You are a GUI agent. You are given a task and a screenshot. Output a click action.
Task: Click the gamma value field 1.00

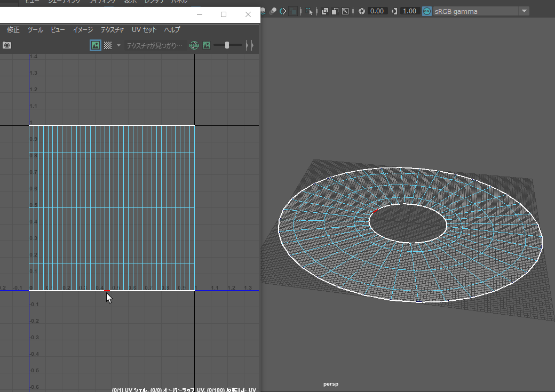point(409,11)
